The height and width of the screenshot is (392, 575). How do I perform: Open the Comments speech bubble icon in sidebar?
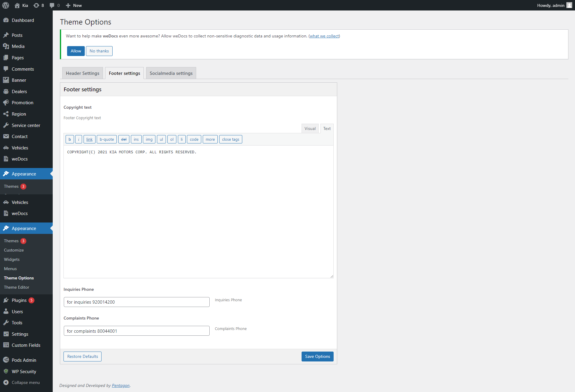click(x=6, y=69)
